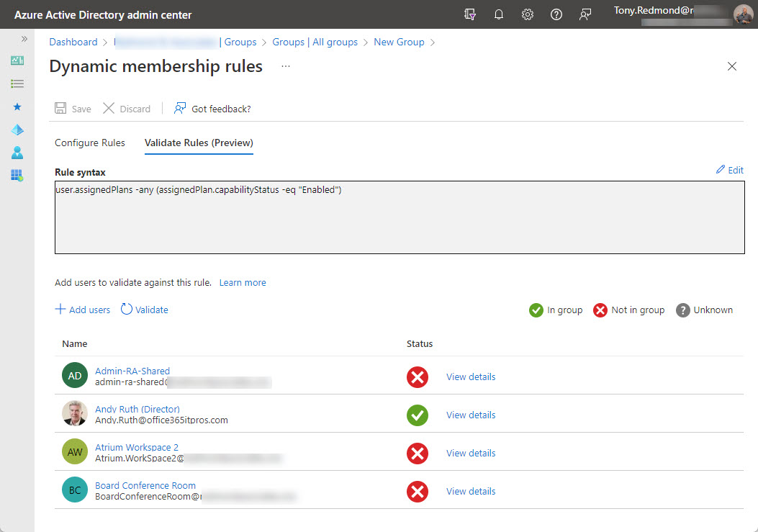Click the AD avatar for Admin-RA-Shared
This screenshot has width=758, height=532.
(75, 376)
